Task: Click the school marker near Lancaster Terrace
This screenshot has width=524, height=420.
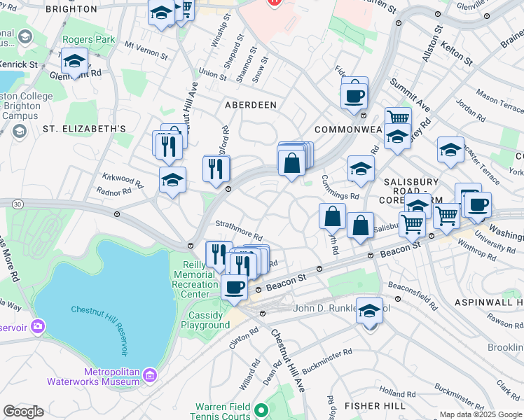Action: click(x=450, y=149)
